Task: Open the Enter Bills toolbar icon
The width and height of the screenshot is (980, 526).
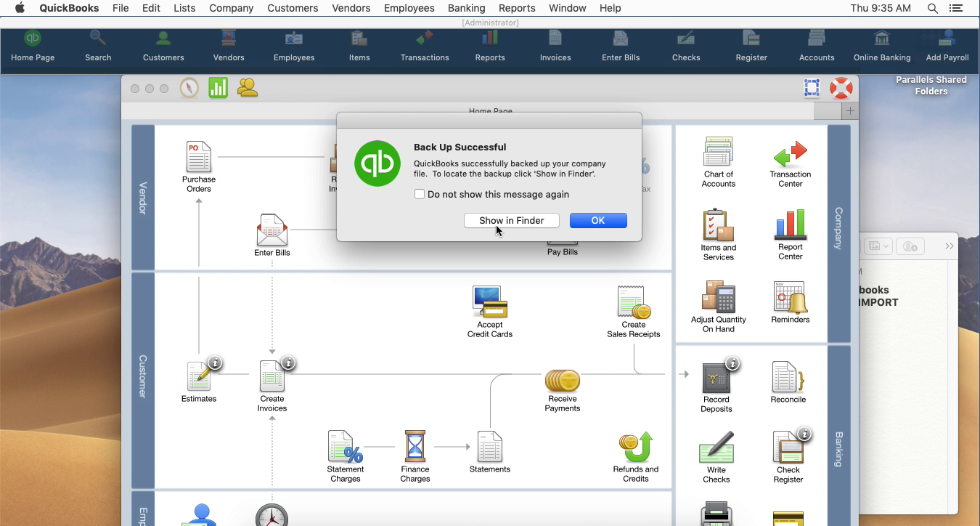Action: coord(621,46)
